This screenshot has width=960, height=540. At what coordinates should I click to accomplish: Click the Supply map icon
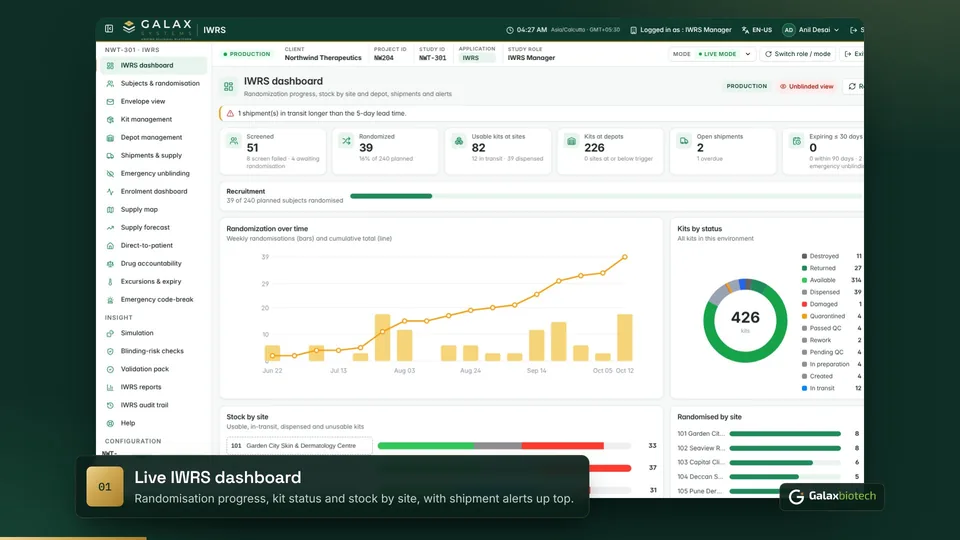click(110, 209)
